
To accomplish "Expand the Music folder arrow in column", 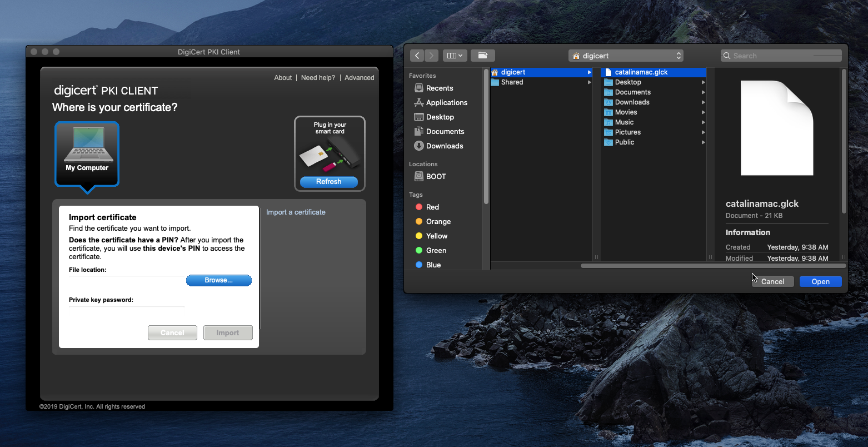I will [x=703, y=122].
